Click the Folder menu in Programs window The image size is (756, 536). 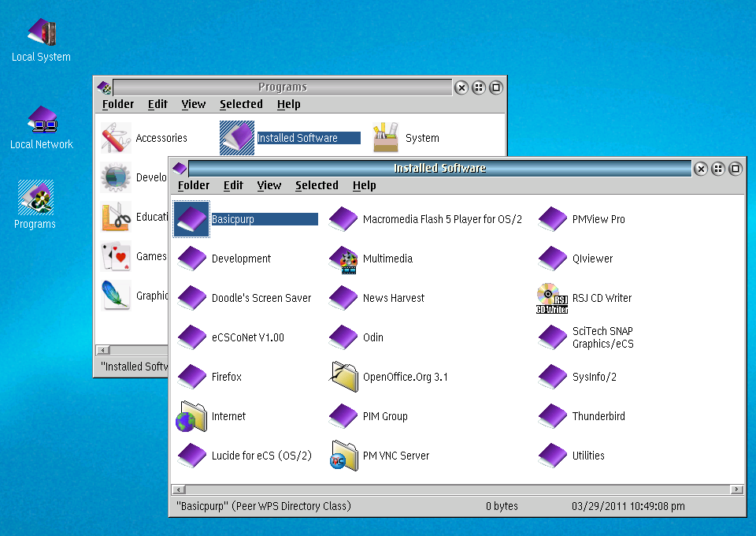118,104
